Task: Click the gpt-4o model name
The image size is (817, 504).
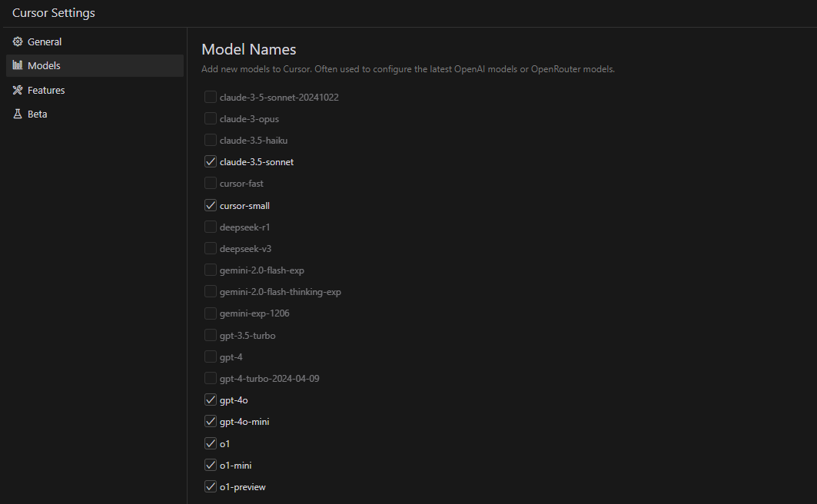Action: coord(234,400)
